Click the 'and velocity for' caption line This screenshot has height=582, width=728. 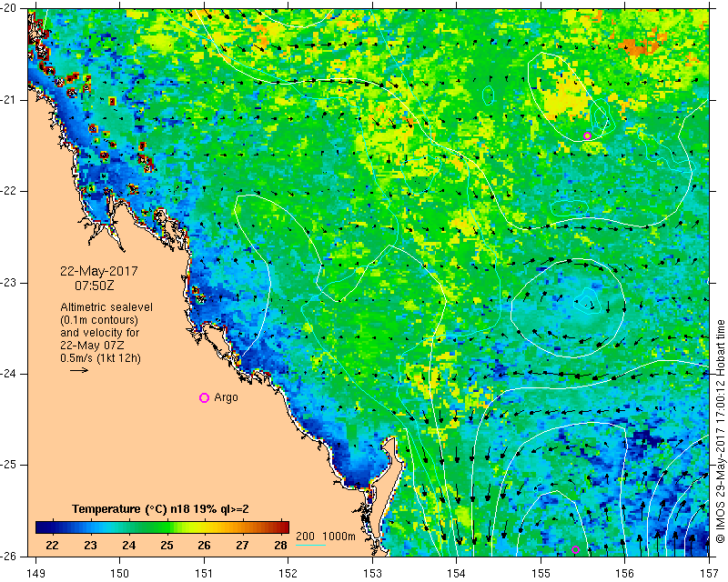(99, 333)
